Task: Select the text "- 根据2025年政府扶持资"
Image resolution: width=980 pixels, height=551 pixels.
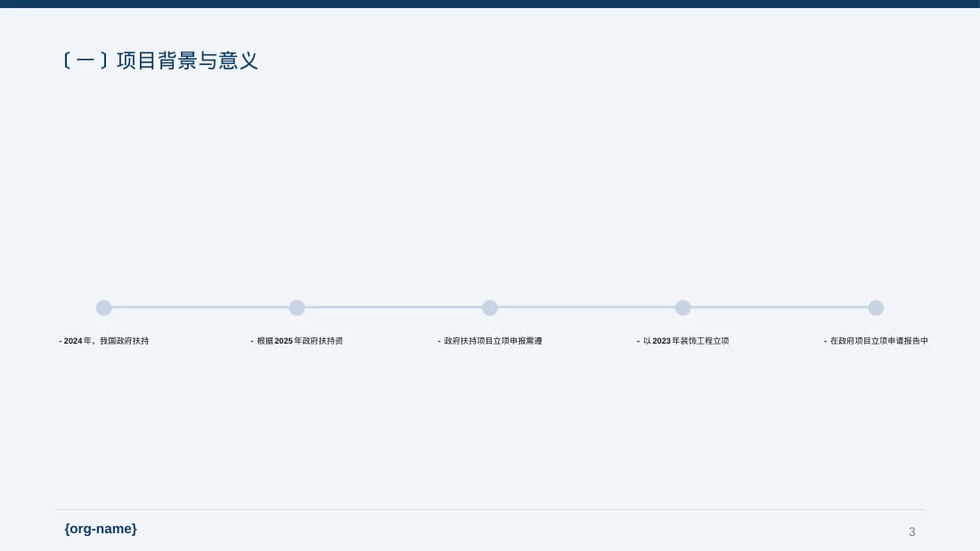Action: pos(297,341)
